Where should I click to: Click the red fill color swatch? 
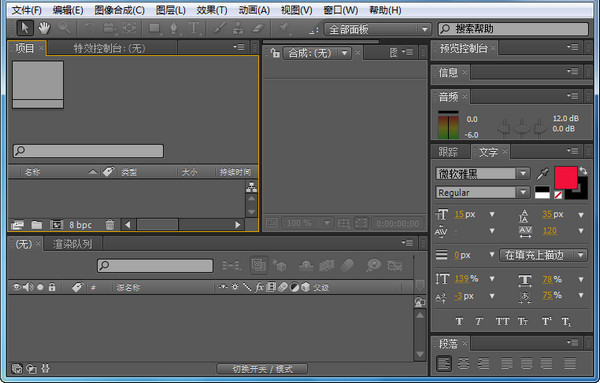click(x=566, y=178)
